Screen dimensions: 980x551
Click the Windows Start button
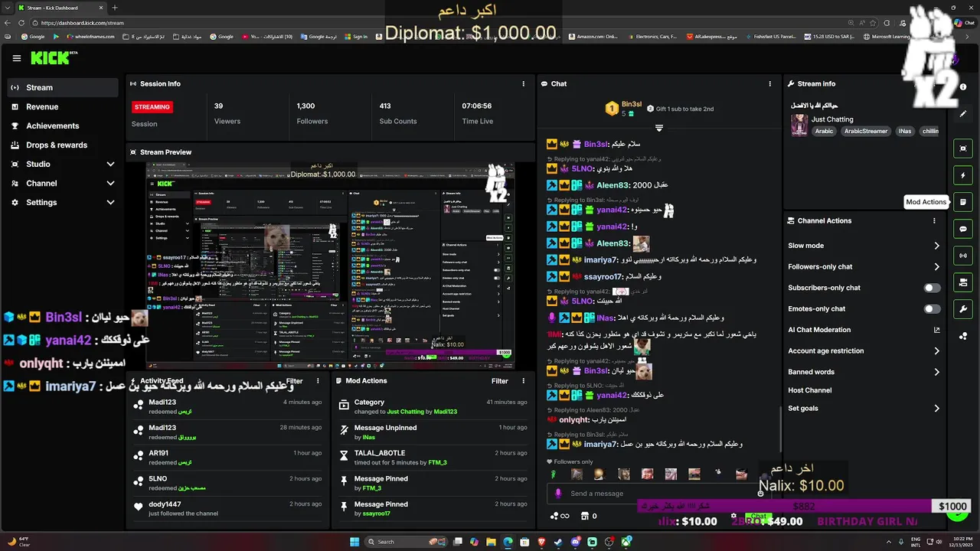point(354,542)
